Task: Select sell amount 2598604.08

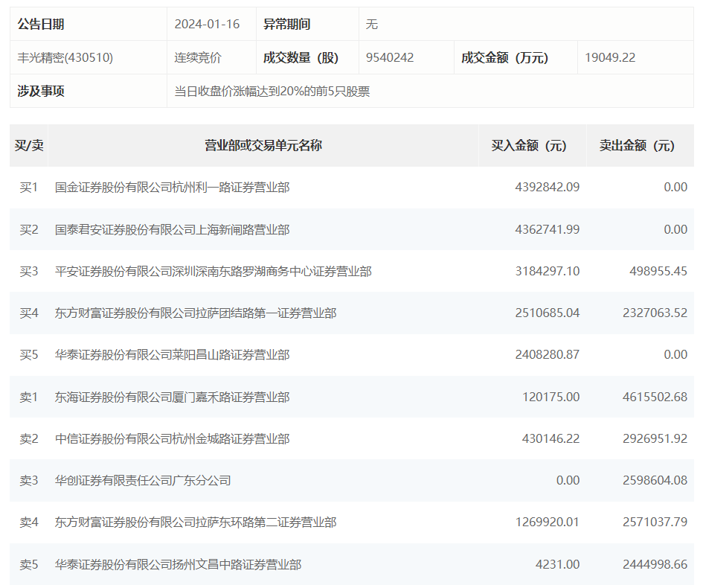Action: [655, 480]
